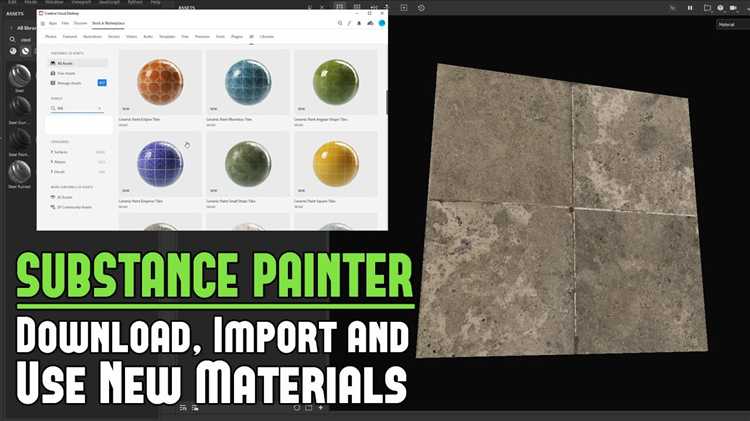Select the dark green tile material thumbnail

[x=248, y=164]
